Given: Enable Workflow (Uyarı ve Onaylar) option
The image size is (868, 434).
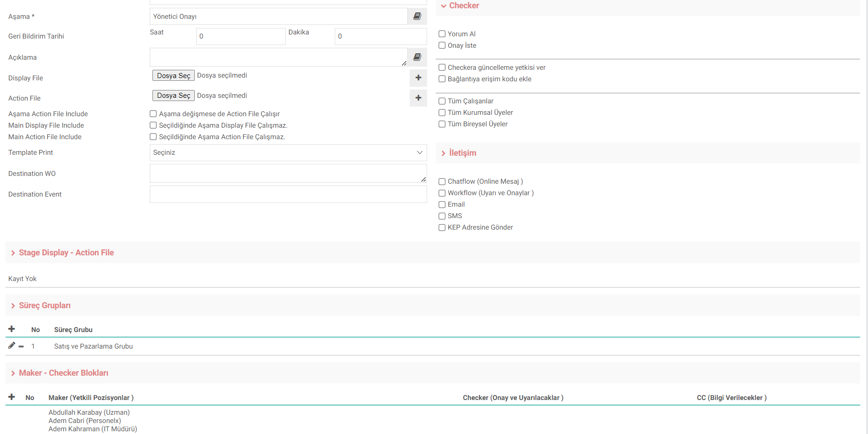Looking at the screenshot, I should point(442,193).
